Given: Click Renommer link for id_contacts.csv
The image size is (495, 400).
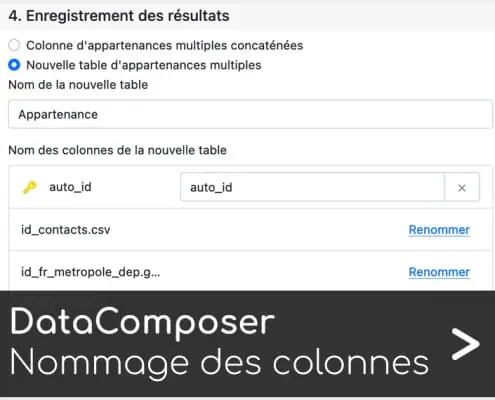Looking at the screenshot, I should 439,230.
